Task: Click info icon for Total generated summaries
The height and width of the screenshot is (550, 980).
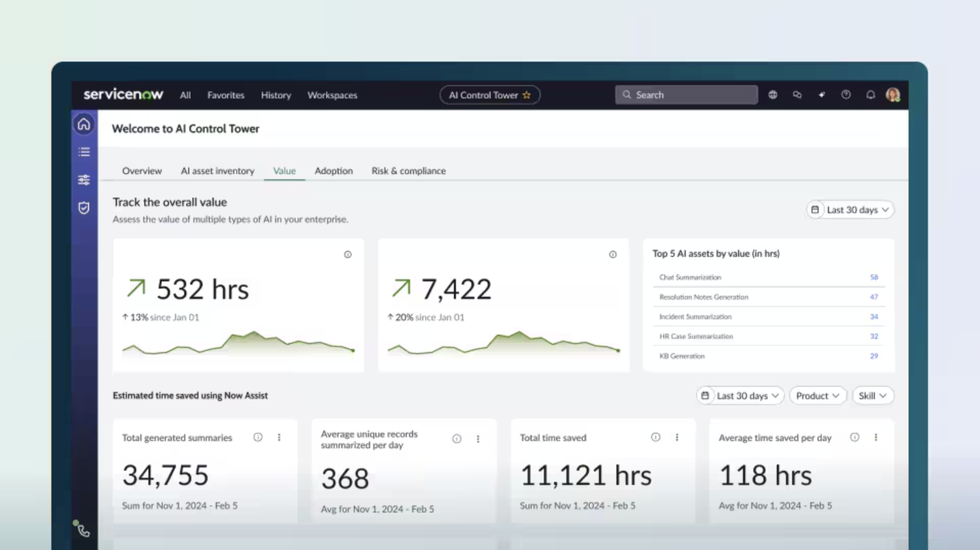Action: point(258,437)
